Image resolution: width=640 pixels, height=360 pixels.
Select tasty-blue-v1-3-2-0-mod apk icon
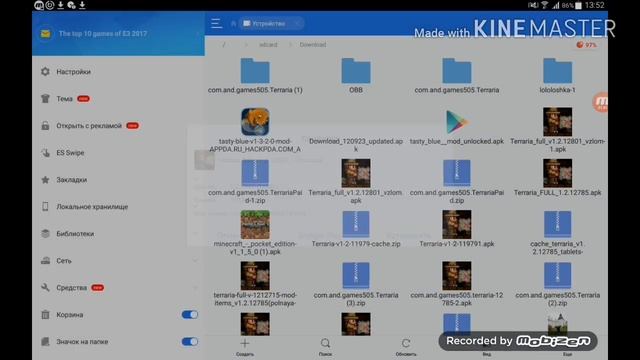(x=255, y=122)
